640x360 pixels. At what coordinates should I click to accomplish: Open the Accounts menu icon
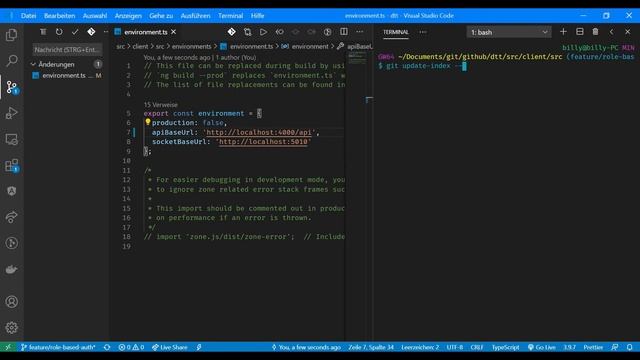[x=11, y=302]
